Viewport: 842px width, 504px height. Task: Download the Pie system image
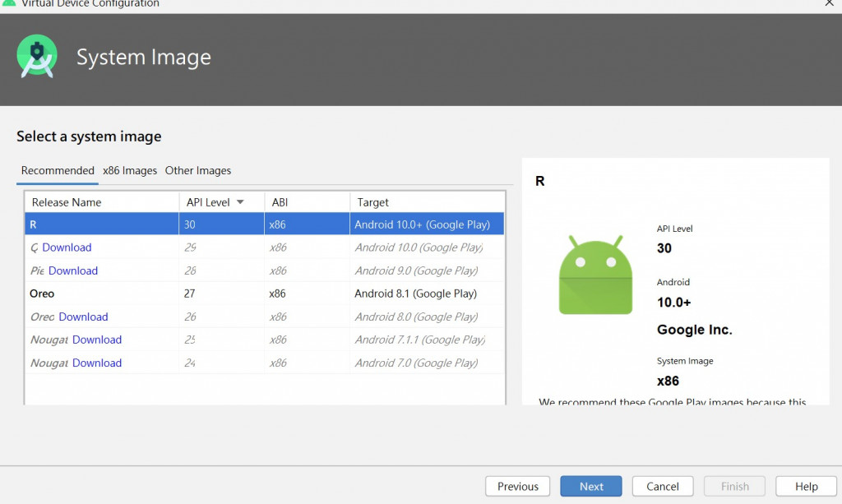pyautogui.click(x=73, y=270)
